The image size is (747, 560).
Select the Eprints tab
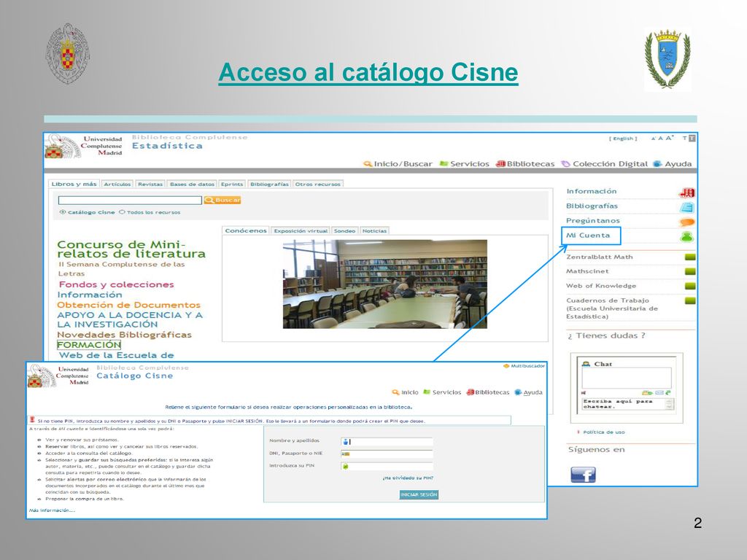[x=232, y=184]
